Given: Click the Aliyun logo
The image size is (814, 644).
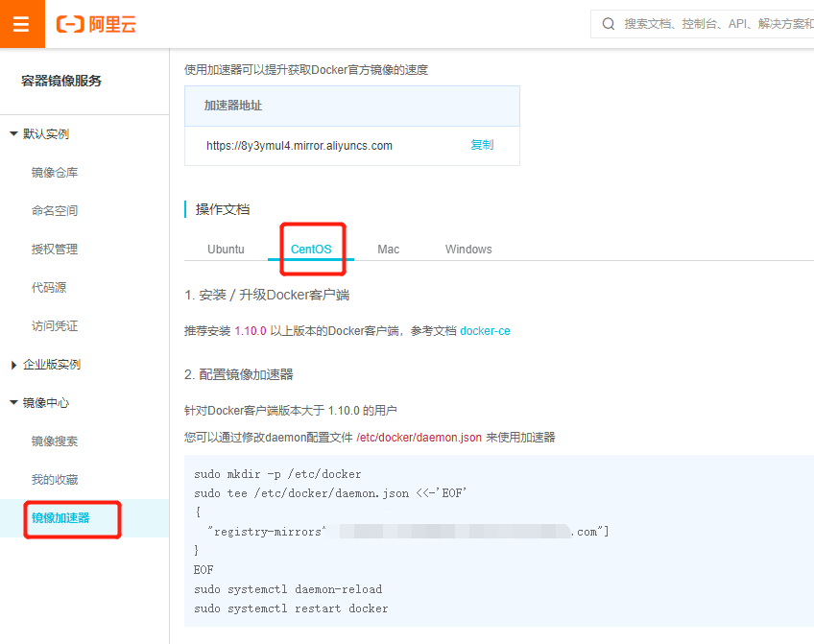Looking at the screenshot, I should click(96, 24).
